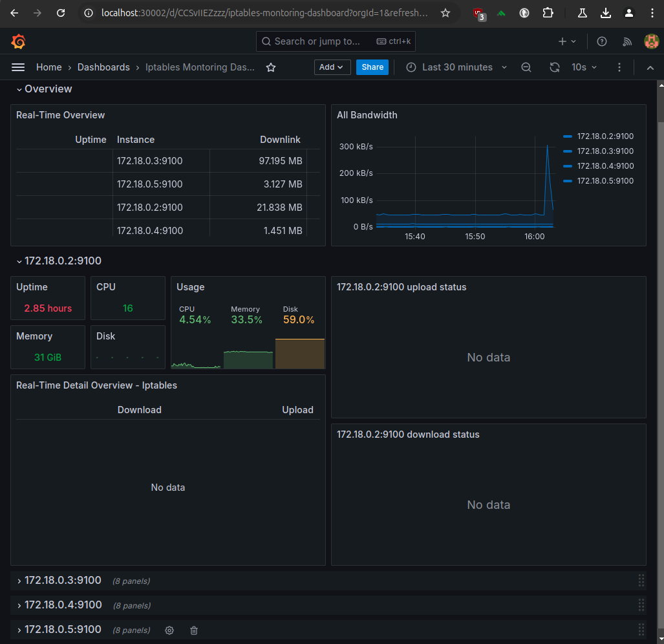This screenshot has height=644, width=664.
Task: Sort table by Downlink column header
Action: [280, 140]
